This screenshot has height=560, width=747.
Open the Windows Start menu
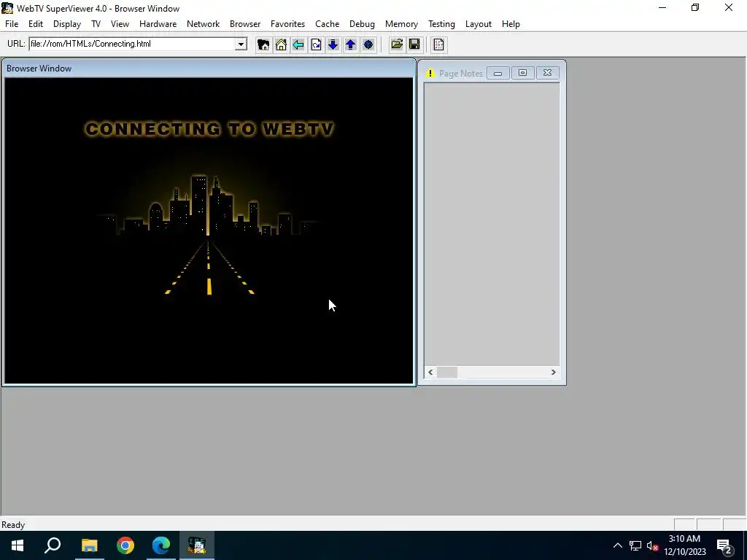(18, 545)
